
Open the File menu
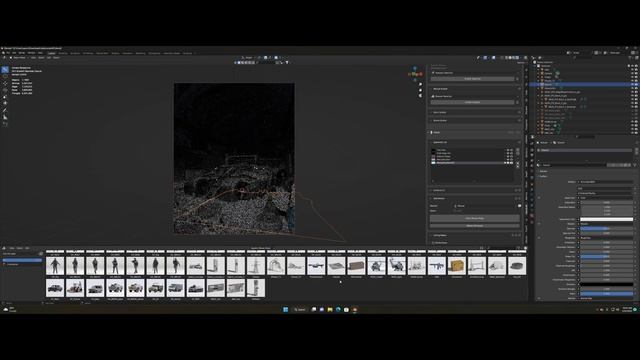tap(8, 53)
